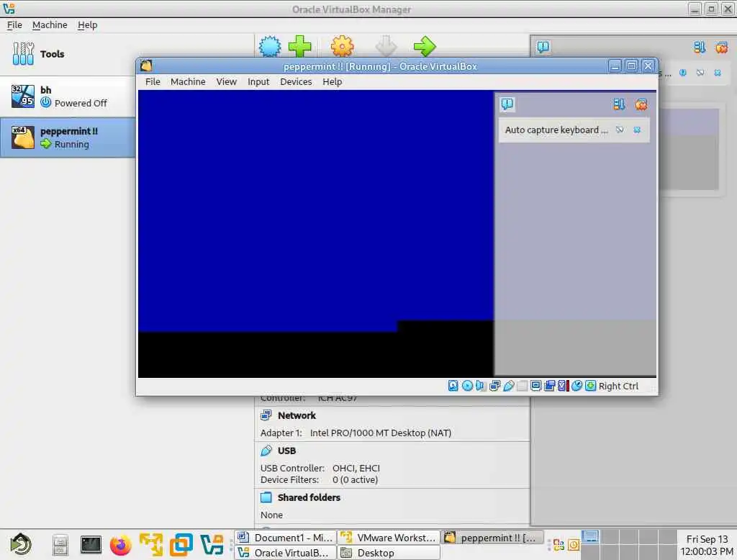Switch to Oracle VirtualBox taskbar button

point(285,553)
